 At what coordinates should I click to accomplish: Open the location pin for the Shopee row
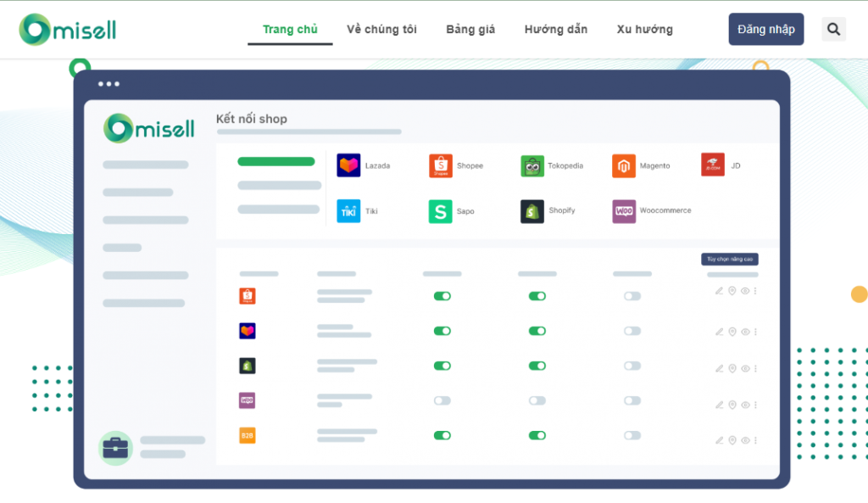tap(732, 291)
